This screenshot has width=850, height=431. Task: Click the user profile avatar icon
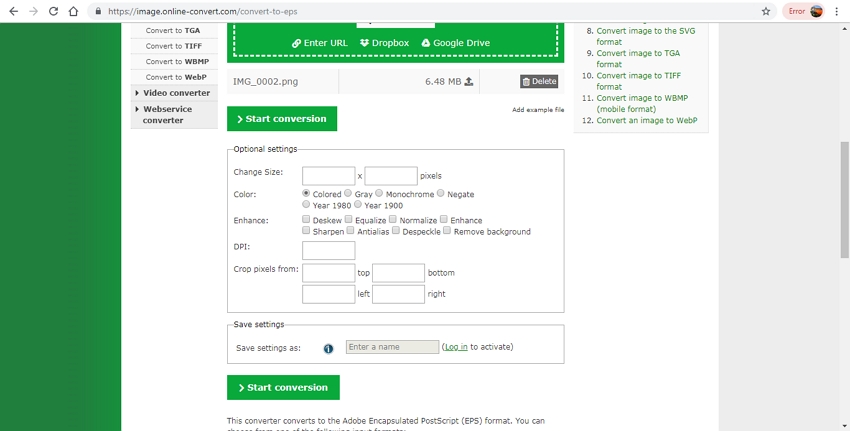point(816,11)
